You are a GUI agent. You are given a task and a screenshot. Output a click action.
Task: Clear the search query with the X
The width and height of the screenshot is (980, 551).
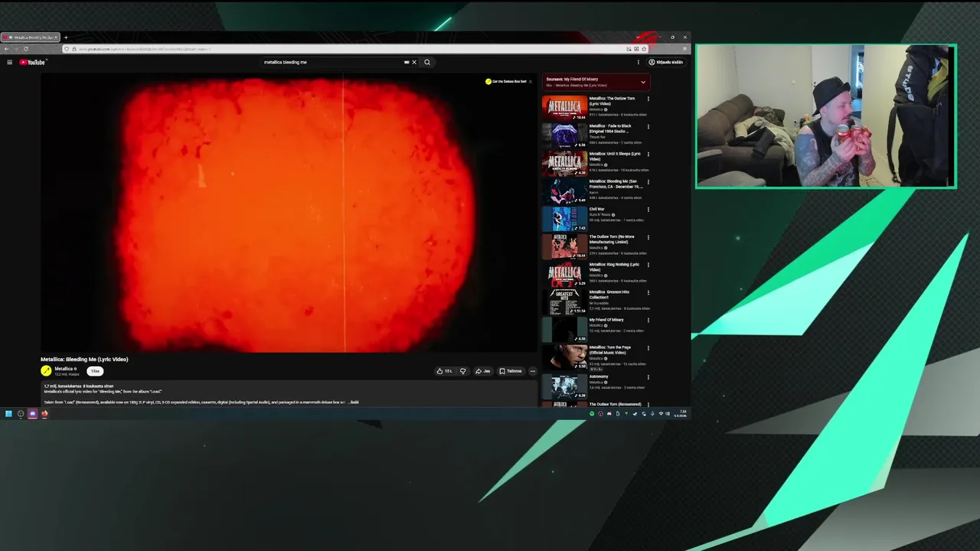[x=414, y=62]
